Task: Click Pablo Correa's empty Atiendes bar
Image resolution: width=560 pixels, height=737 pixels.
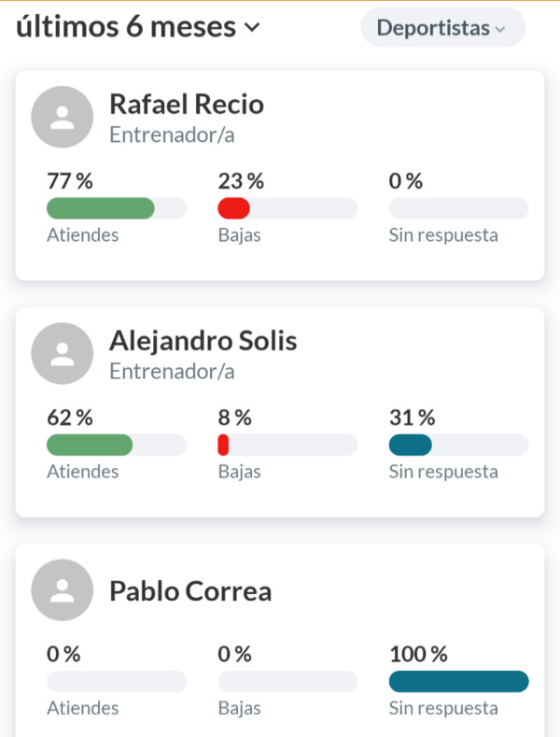Action: click(117, 681)
